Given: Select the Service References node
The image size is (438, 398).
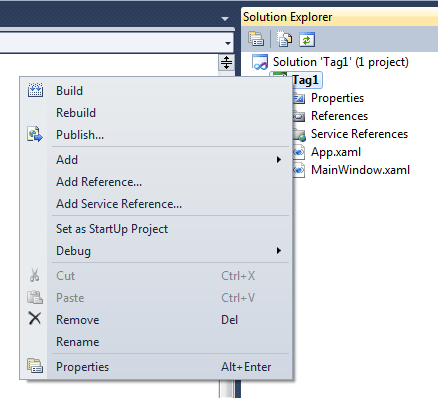Looking at the screenshot, I should (359, 134).
